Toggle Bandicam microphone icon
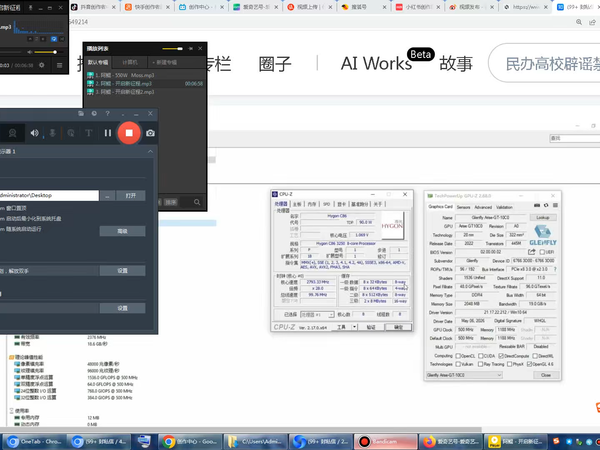Viewport: 600px width, 450px height. coord(52,133)
